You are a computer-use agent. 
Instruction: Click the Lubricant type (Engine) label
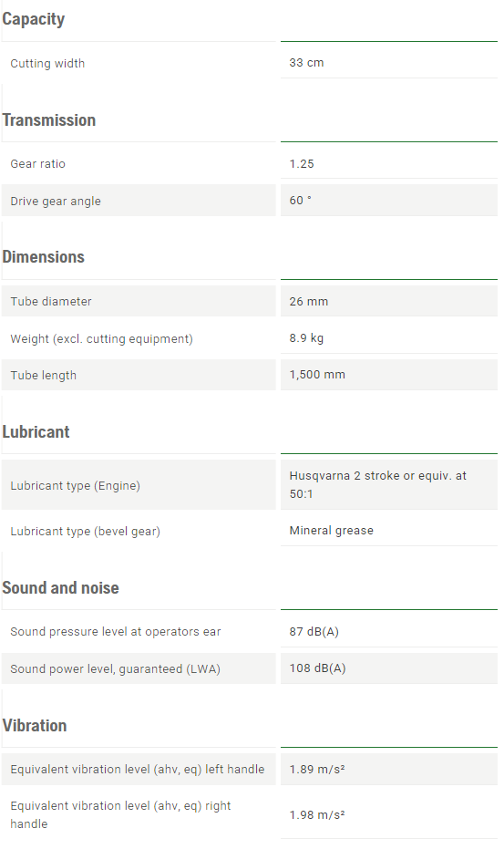tap(76, 486)
